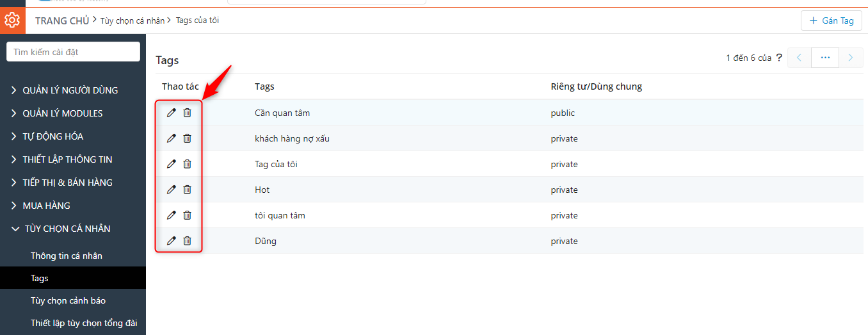Viewport: 868px width, 335px height.
Task: Edit the "Tag của tôi" tag
Action: click(x=171, y=164)
